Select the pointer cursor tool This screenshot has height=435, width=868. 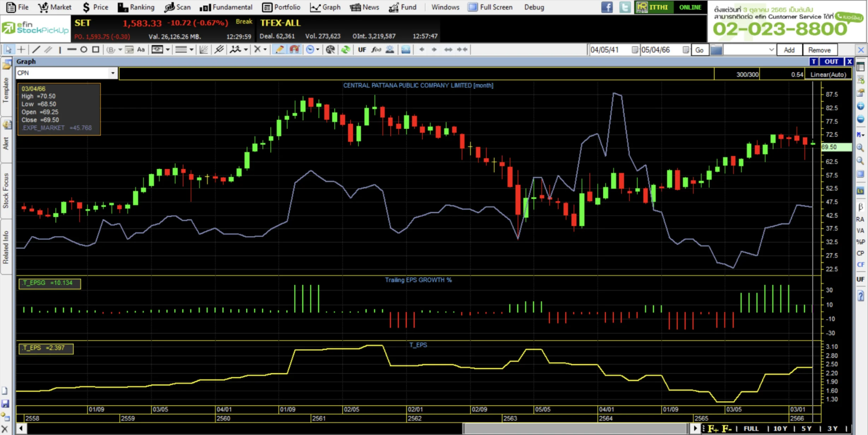coord(8,50)
